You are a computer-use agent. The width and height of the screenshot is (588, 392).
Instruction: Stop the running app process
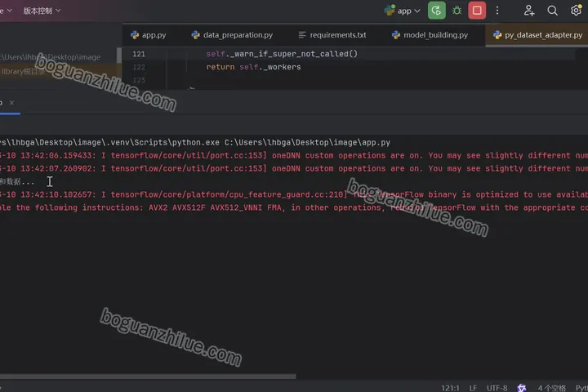tap(477, 11)
